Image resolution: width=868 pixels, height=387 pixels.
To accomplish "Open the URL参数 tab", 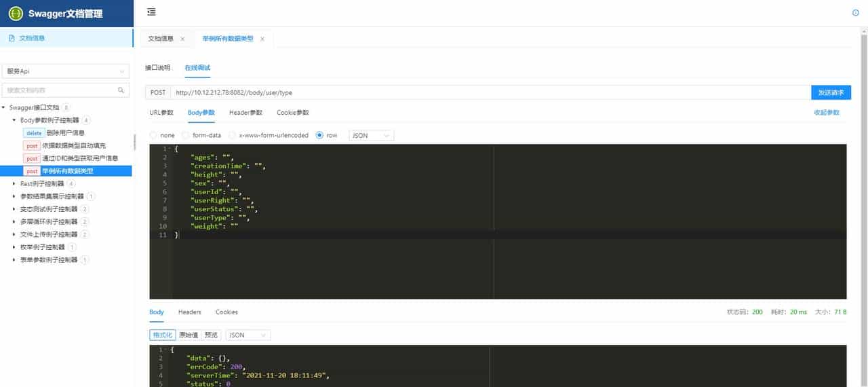I will (x=161, y=113).
